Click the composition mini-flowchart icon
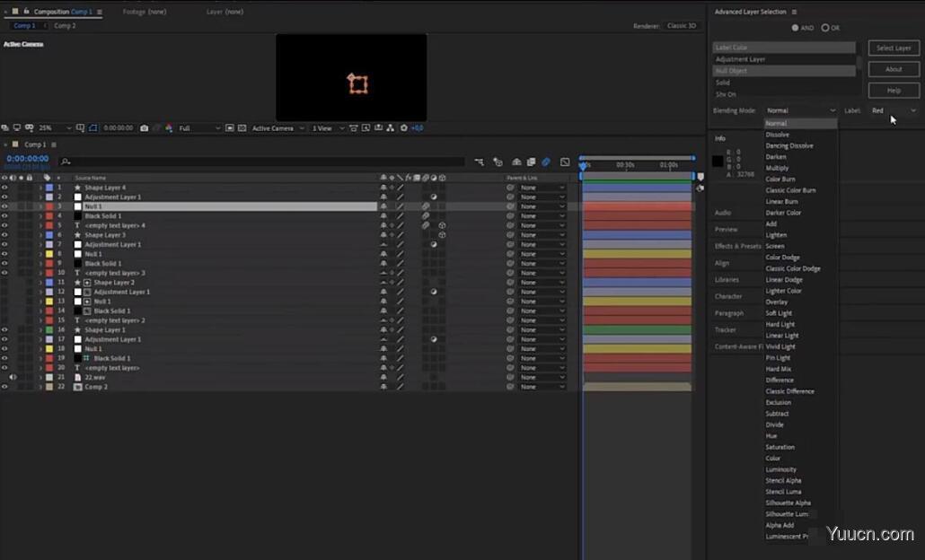 pos(479,162)
